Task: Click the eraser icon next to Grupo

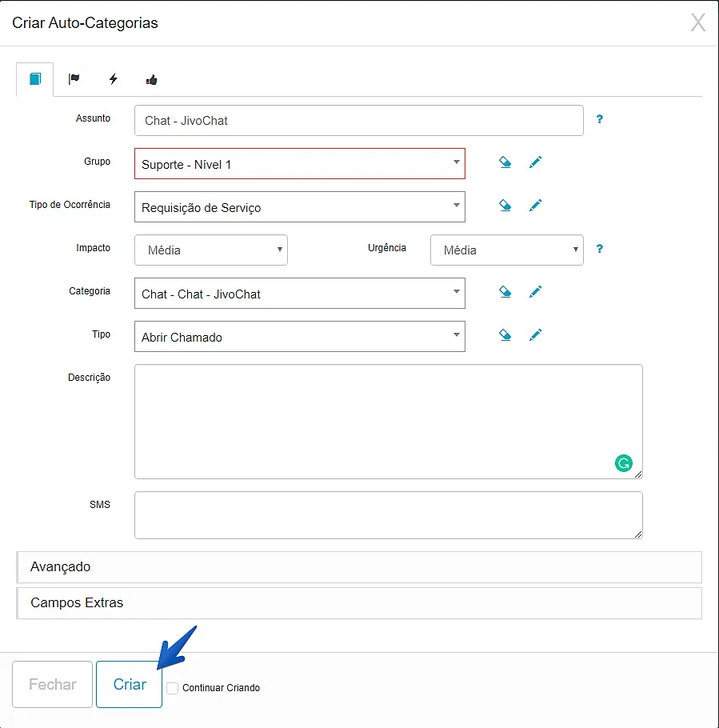Action: [x=505, y=162]
